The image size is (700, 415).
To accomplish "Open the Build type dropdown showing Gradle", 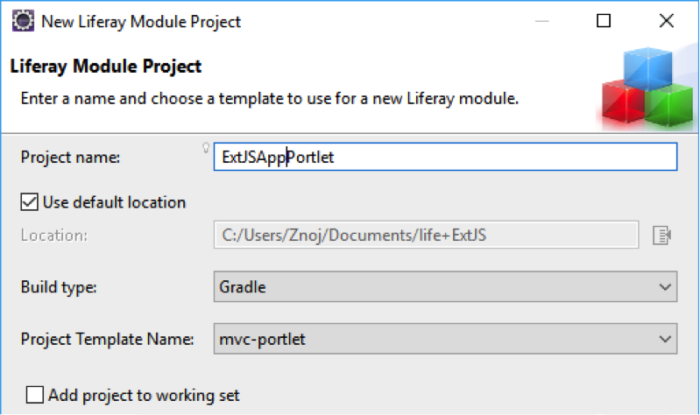I will [x=446, y=286].
